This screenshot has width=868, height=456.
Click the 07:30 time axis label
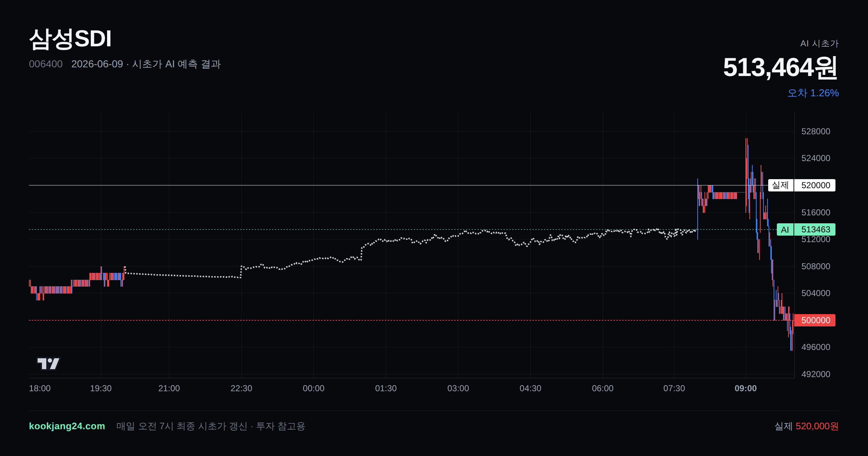[674, 388]
